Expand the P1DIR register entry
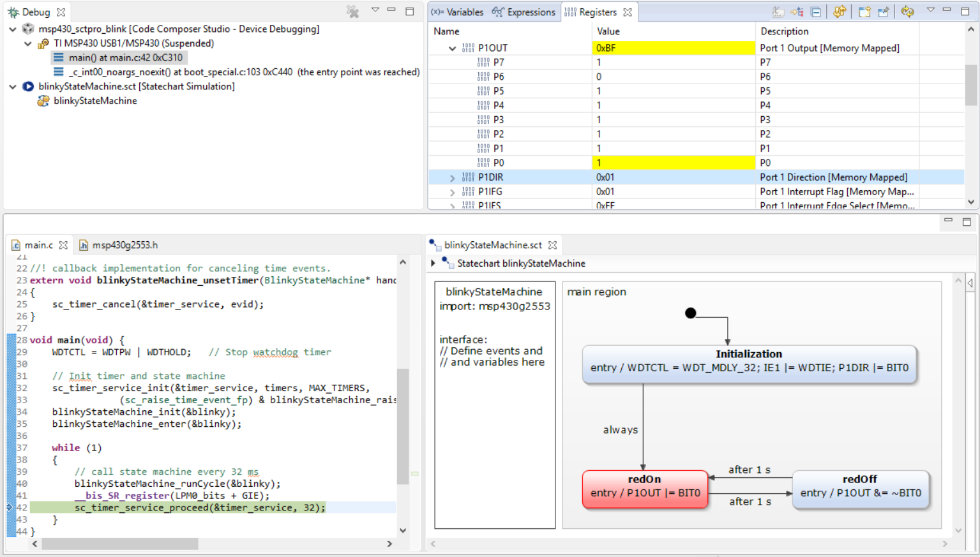The width and height of the screenshot is (980, 557). coord(453,177)
